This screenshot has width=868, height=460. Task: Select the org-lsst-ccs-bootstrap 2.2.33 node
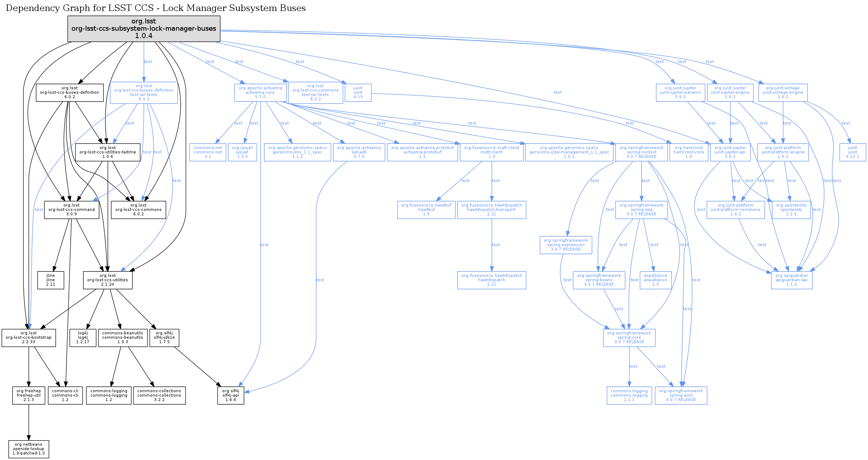click(x=29, y=338)
